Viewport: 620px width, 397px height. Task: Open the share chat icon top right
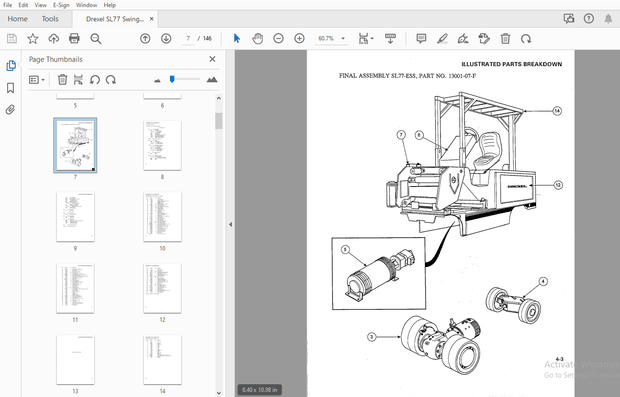coord(569,19)
